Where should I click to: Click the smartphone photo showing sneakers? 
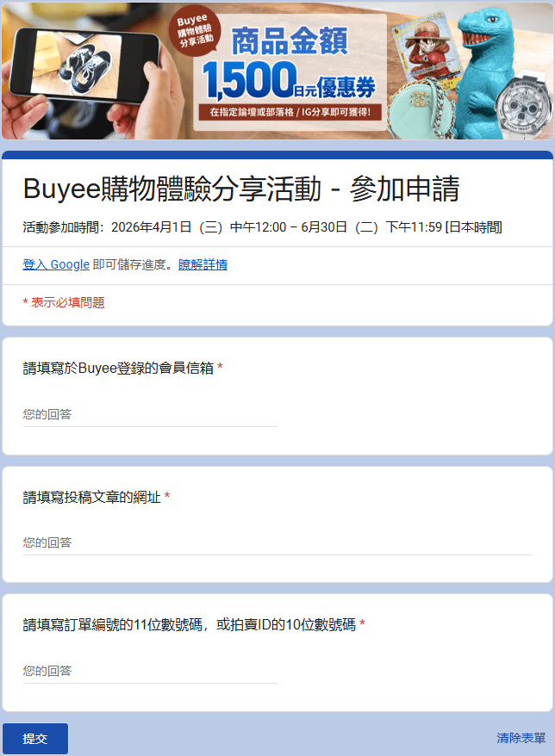[83, 65]
